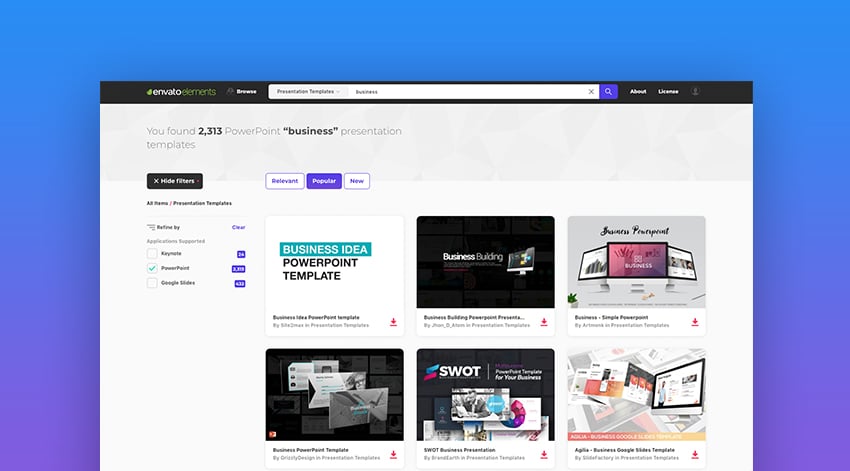
Task: Click the Keynote item count badge
Action: (241, 254)
